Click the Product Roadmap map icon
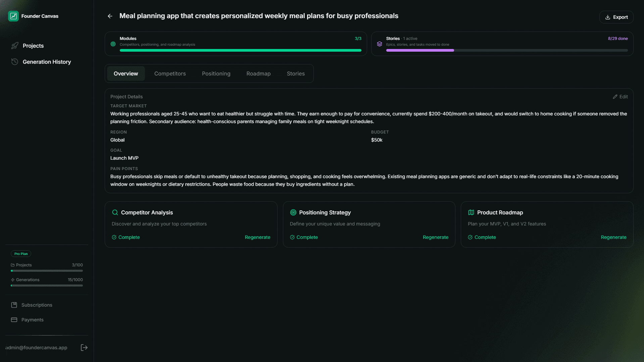644x362 pixels. coord(471,212)
